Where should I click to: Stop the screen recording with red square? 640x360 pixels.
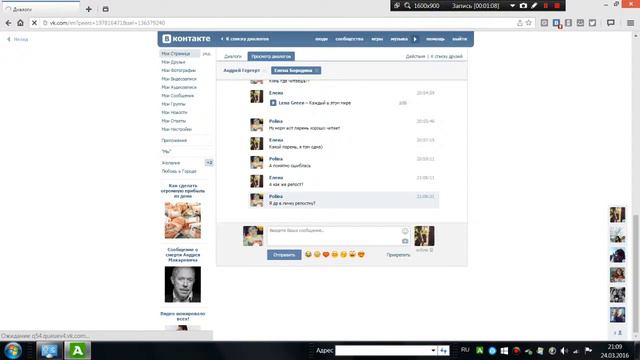click(557, 6)
